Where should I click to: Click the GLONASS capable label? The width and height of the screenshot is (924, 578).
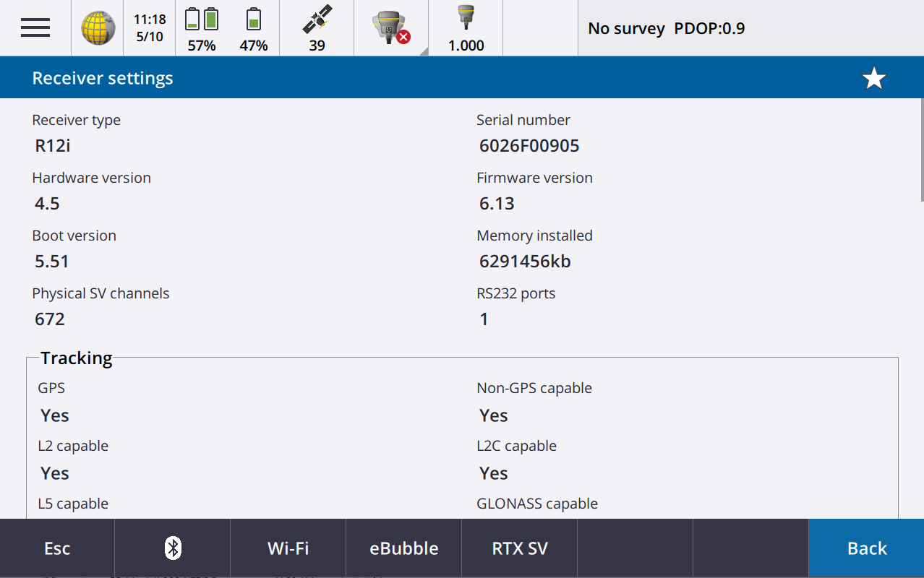pyautogui.click(x=537, y=504)
